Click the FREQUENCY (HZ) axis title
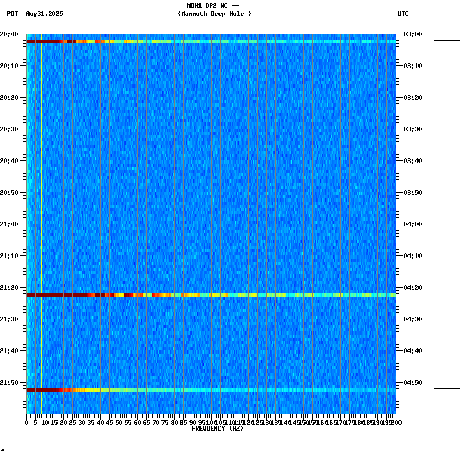 click(217, 429)
